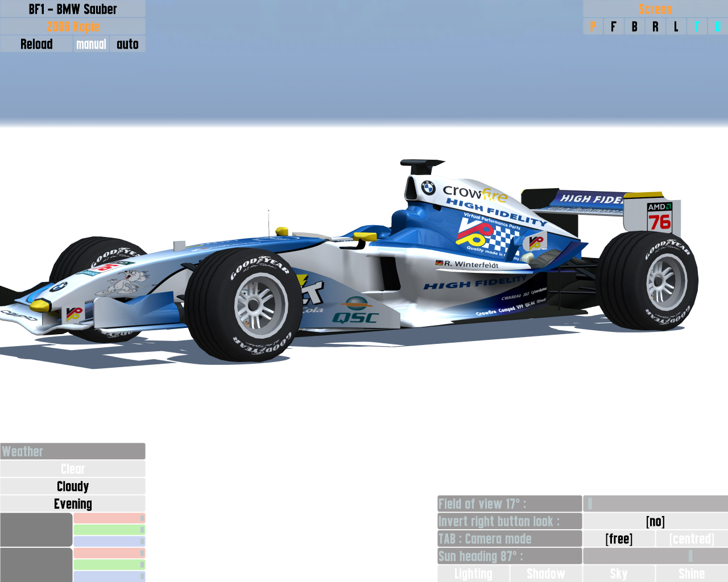This screenshot has width=728, height=582.
Task: Click the Weather section header
Action: 73,451
